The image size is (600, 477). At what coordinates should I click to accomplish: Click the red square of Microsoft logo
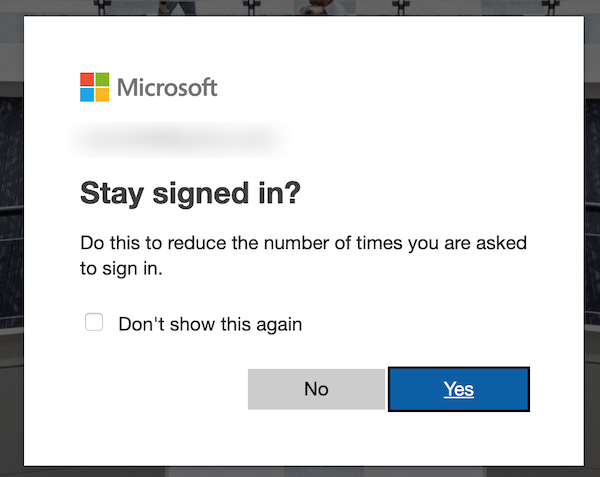tap(87, 80)
